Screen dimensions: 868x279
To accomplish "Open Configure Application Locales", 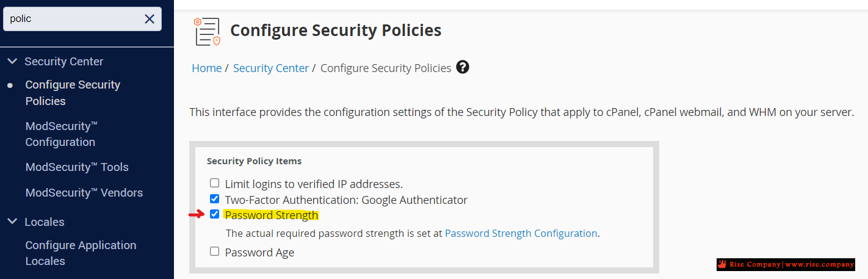I will (x=81, y=253).
